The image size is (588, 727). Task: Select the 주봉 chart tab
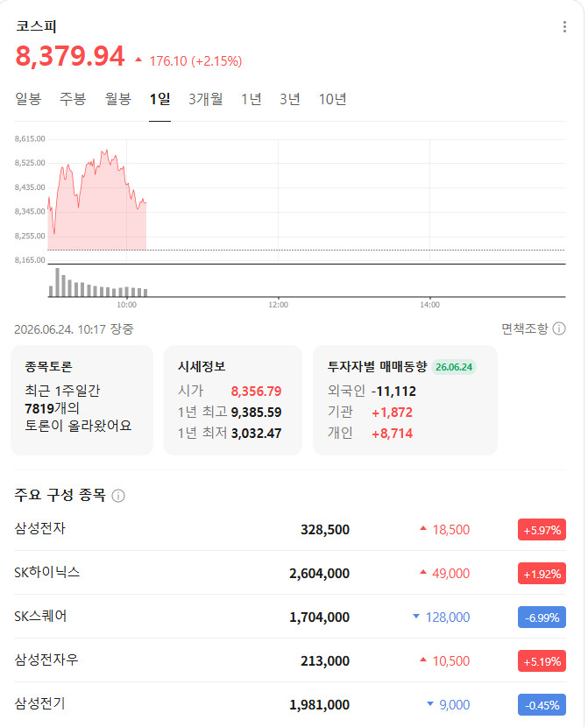pos(73,99)
